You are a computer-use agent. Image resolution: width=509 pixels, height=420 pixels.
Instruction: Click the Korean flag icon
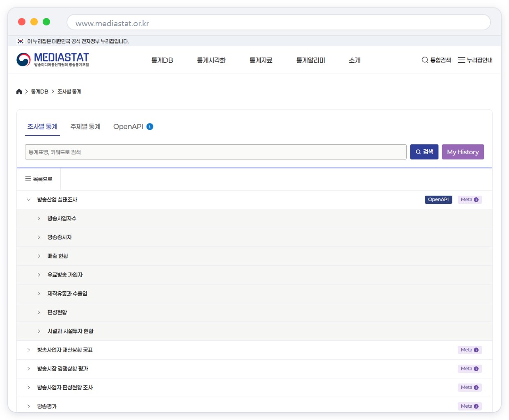[x=20, y=41]
